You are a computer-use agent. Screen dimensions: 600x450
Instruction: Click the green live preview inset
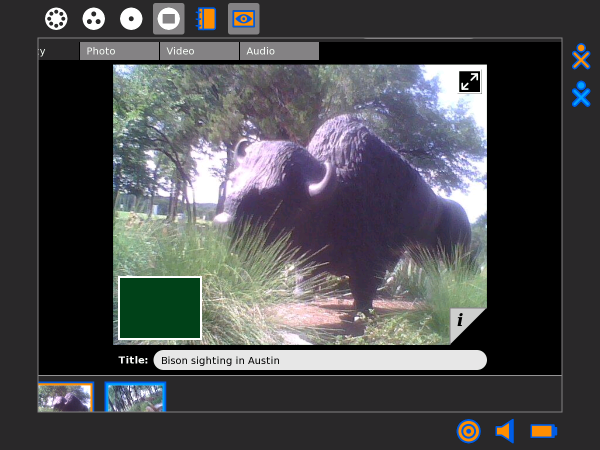160,308
